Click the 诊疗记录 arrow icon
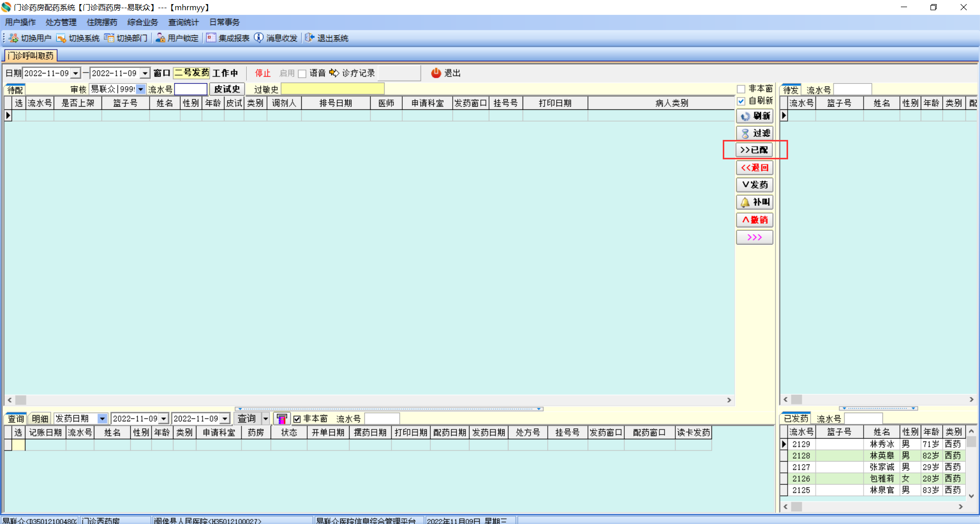 [x=334, y=73]
